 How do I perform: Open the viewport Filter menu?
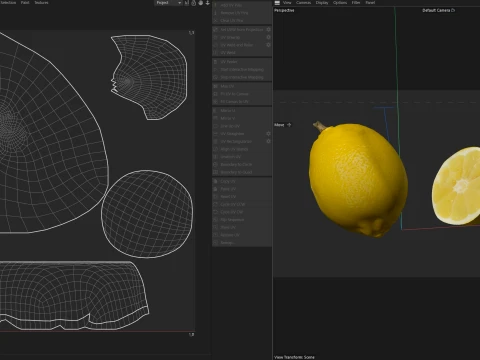356,3
